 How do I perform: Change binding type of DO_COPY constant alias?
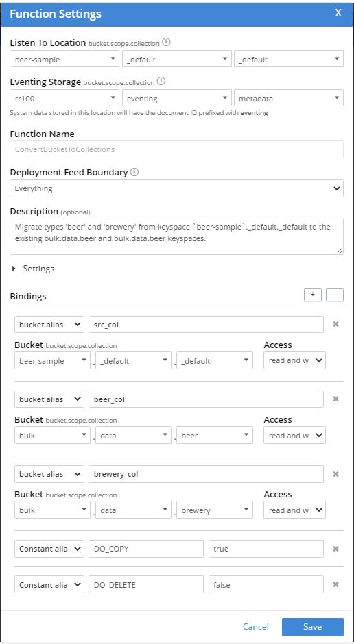[49, 549]
